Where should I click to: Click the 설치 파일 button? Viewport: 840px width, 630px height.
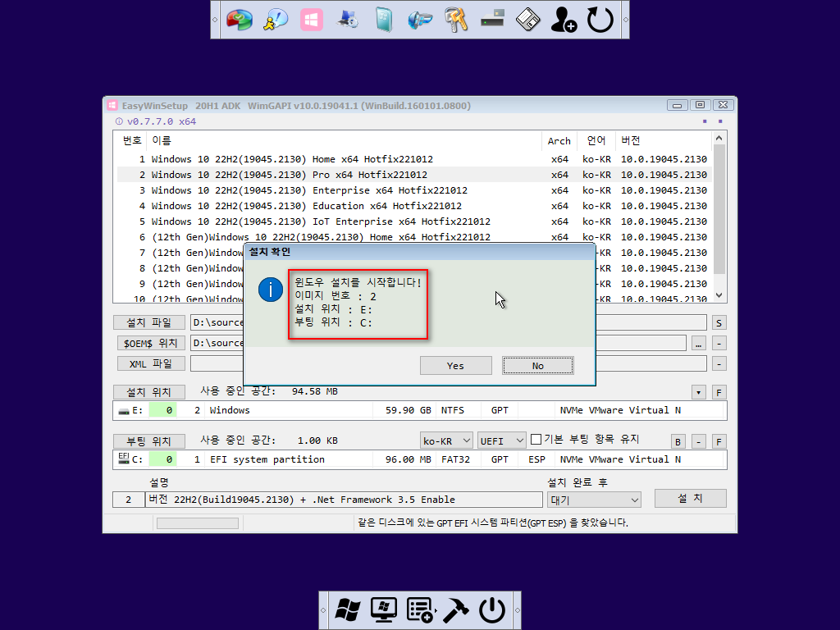(149, 322)
